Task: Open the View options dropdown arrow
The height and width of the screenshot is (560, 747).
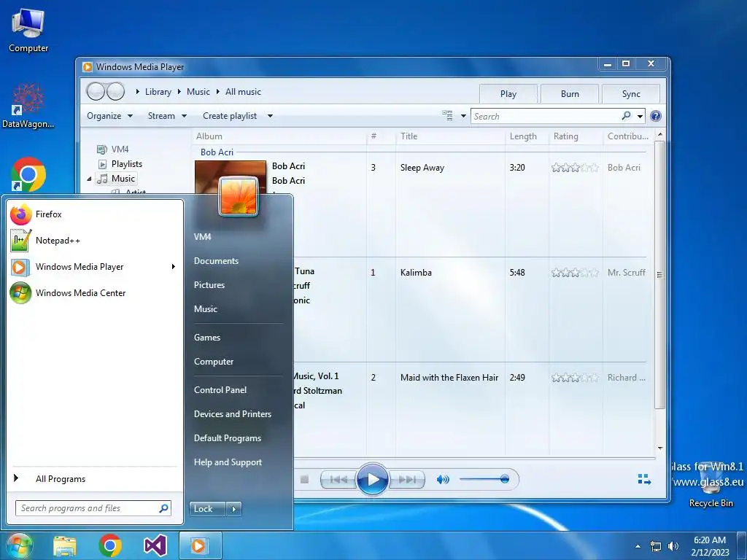Action: click(463, 116)
